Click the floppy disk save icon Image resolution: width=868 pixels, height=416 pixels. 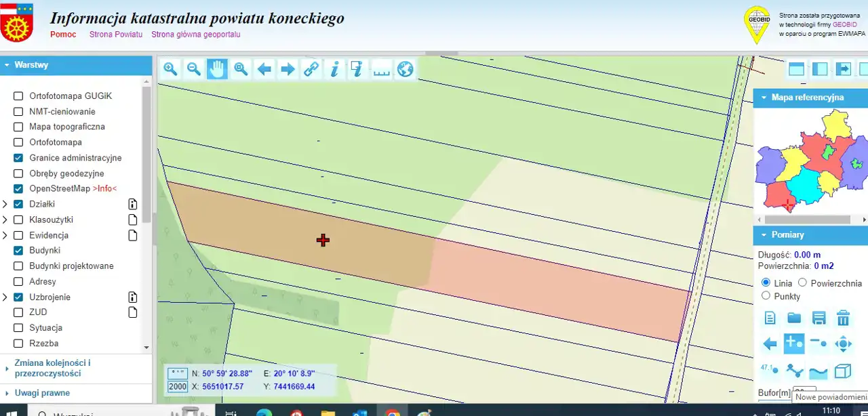point(818,318)
